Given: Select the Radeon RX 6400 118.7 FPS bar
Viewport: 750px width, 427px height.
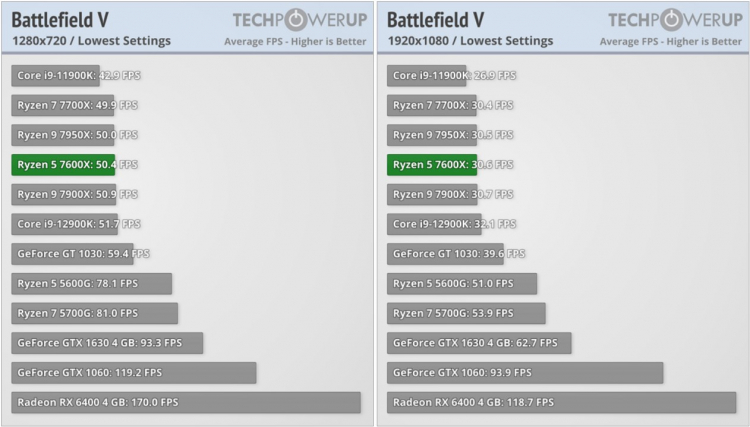Looking at the screenshot, I should point(561,402).
